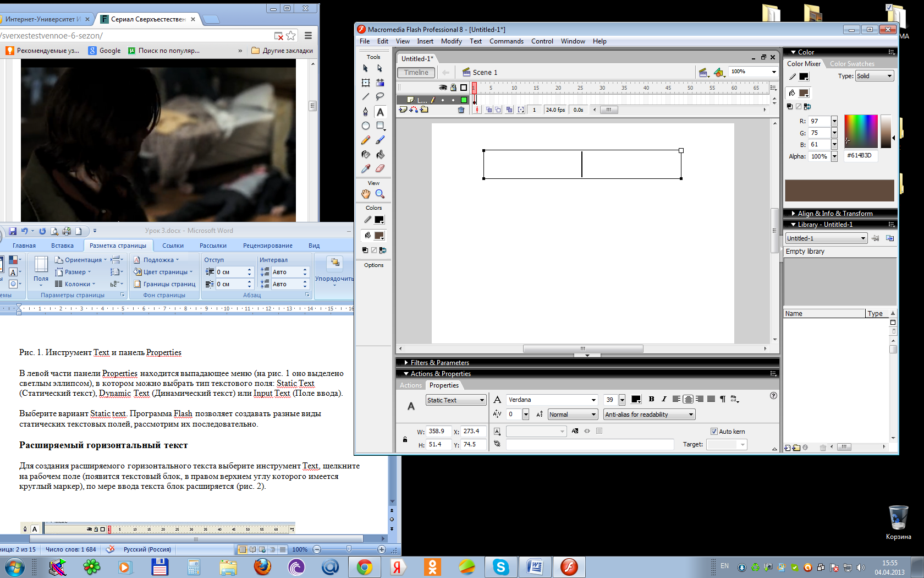The height and width of the screenshot is (578, 924).
Task: Select the Paint Bucket tool
Action: [x=380, y=155]
